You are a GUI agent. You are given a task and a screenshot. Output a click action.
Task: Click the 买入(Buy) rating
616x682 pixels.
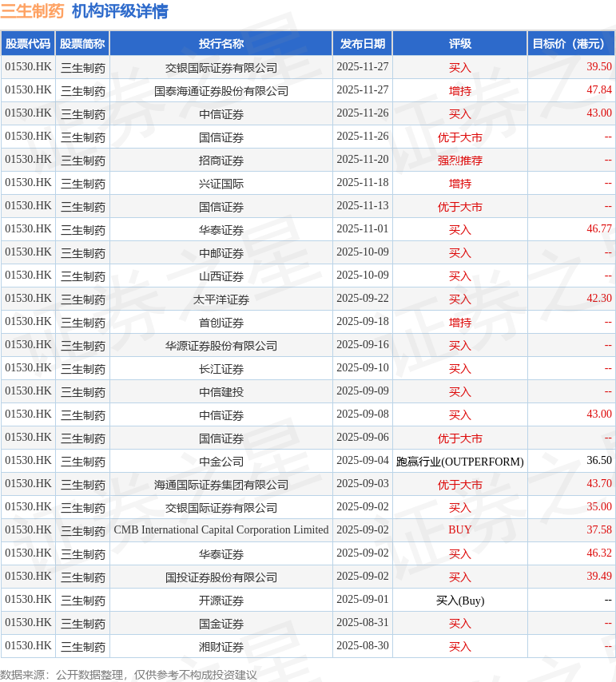(x=460, y=601)
